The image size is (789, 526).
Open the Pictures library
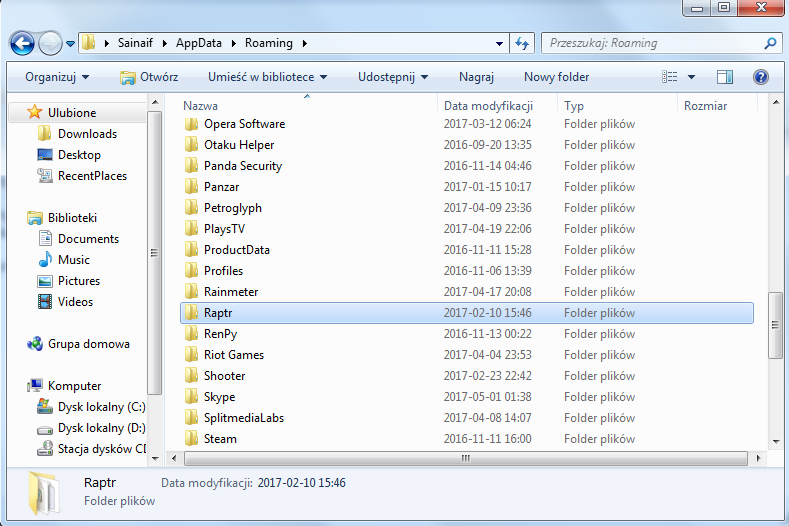(78, 281)
